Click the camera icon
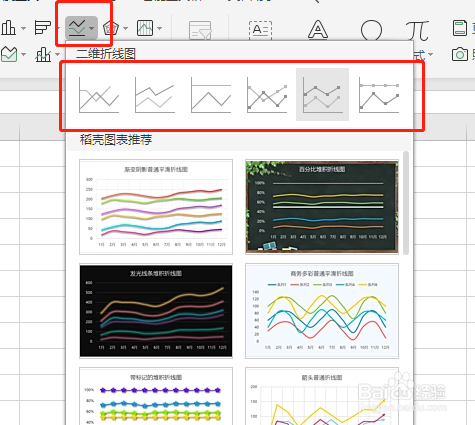This screenshot has width=475, height=425. pos(460,54)
